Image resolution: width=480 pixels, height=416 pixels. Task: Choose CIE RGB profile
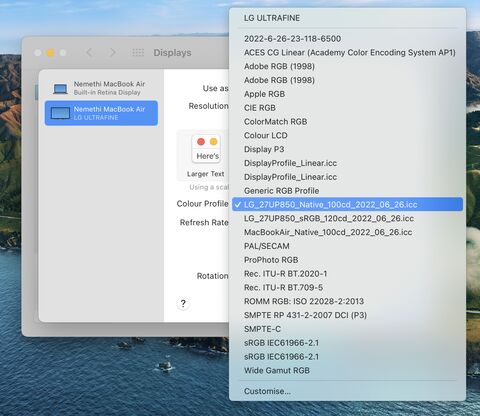[347, 108]
